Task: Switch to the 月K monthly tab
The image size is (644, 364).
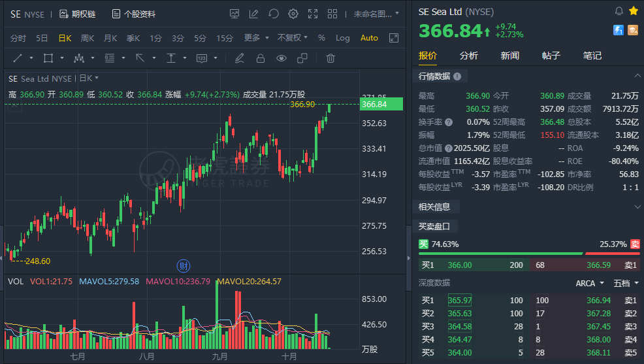Action: pos(110,38)
